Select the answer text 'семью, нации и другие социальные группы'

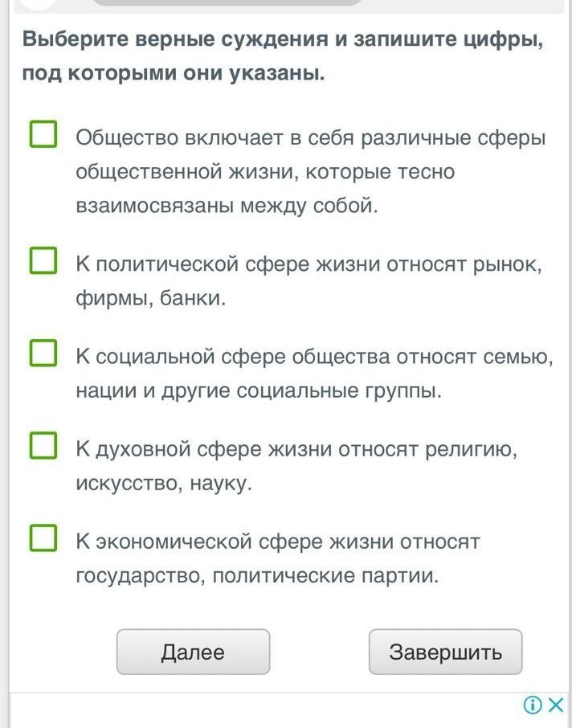coord(259,391)
